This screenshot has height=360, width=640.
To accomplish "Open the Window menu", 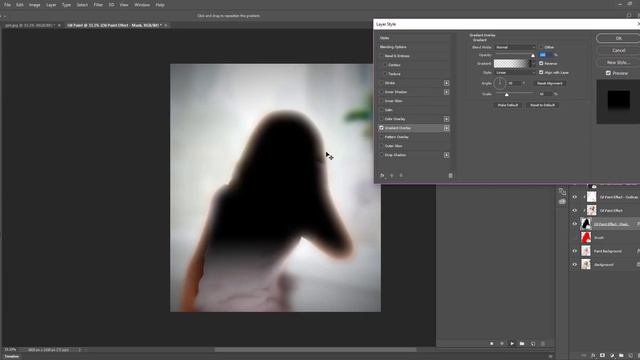I will [x=142, y=5].
